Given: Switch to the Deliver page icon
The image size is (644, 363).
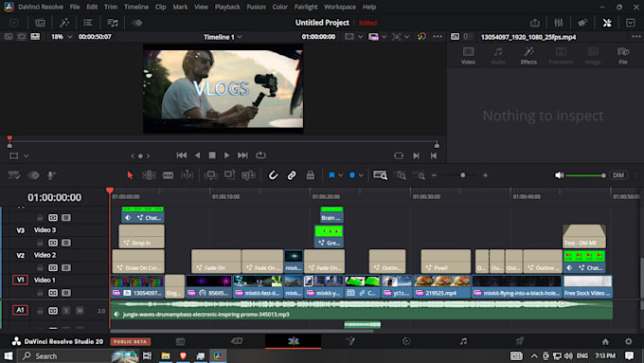Looking at the screenshot, I should pyautogui.click(x=520, y=341).
